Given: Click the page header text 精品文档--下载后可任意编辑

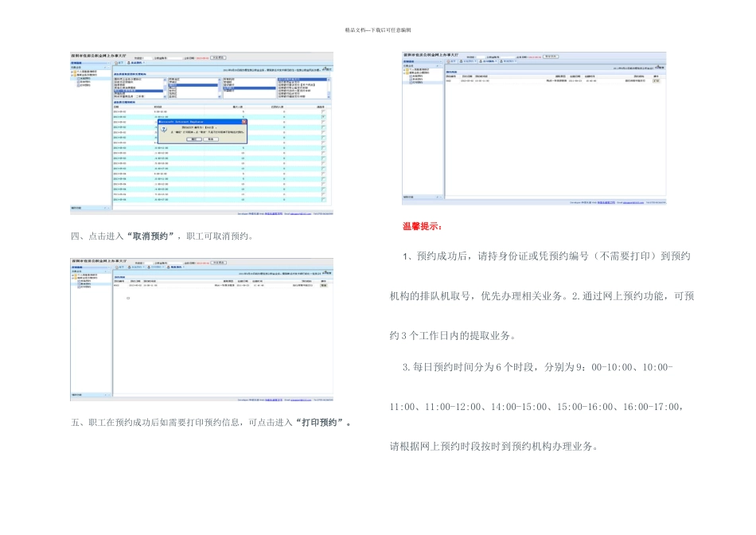Looking at the screenshot, I should [x=378, y=30].
